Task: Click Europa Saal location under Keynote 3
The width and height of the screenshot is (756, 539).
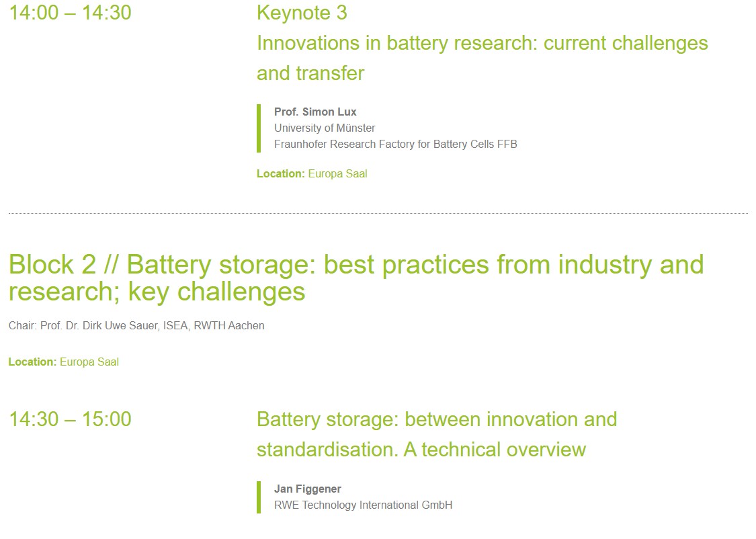Action: (x=337, y=173)
